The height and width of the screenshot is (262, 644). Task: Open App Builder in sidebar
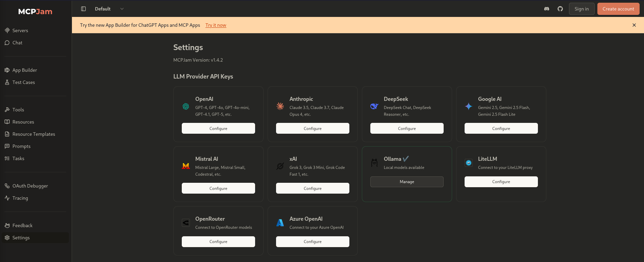35,70
